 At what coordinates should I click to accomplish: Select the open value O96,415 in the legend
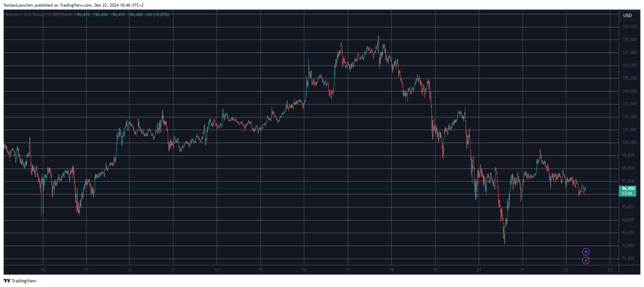coord(82,15)
